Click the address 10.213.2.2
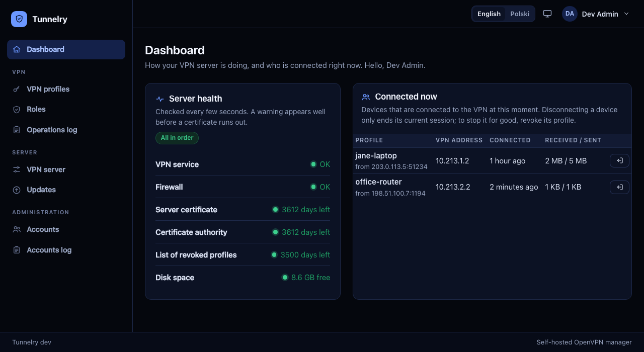The height and width of the screenshot is (352, 644). pyautogui.click(x=453, y=187)
